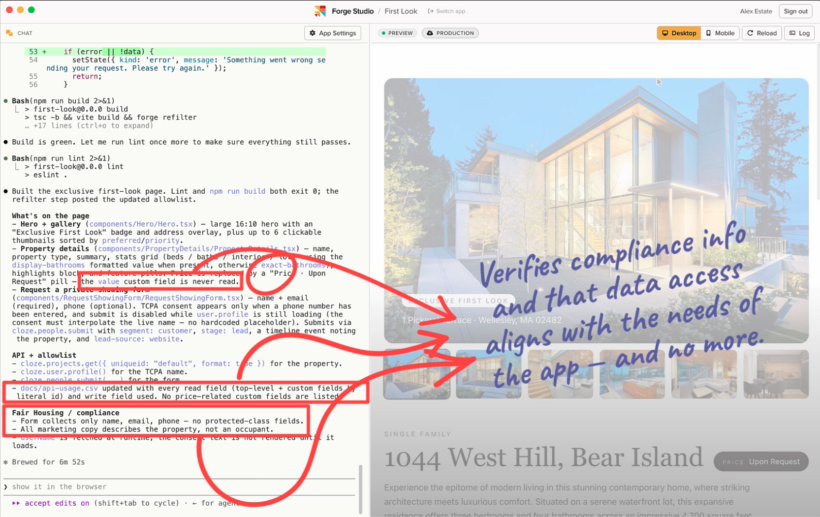This screenshot has width=820, height=517.
Task: Click the First Look breadcrumb
Action: [x=401, y=11]
